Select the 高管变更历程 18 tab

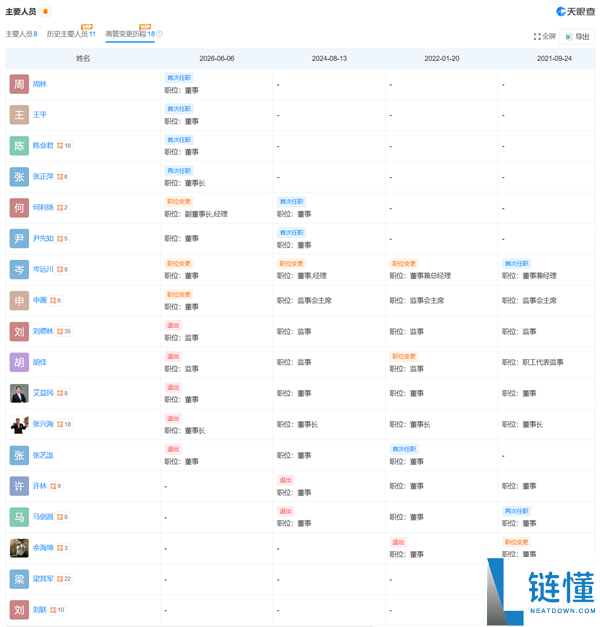coord(130,34)
